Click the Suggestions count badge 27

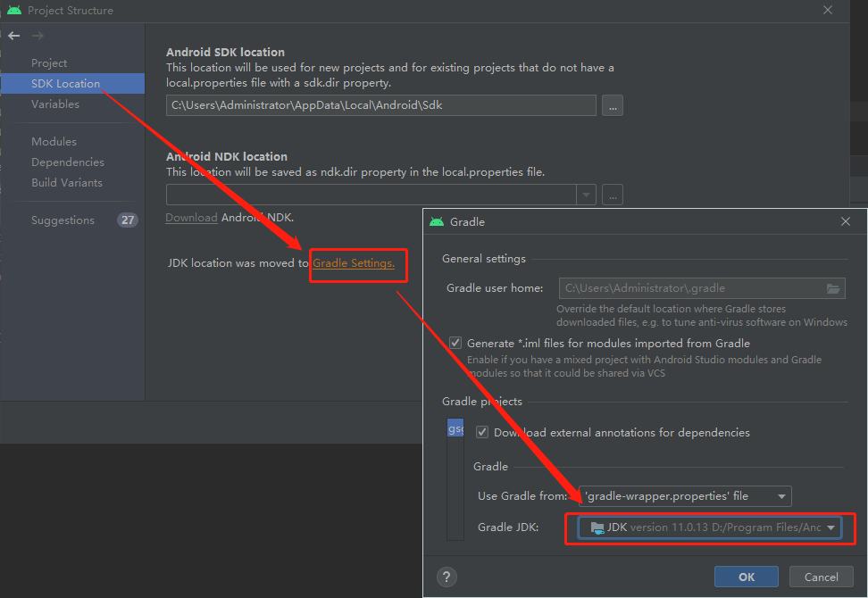point(128,220)
